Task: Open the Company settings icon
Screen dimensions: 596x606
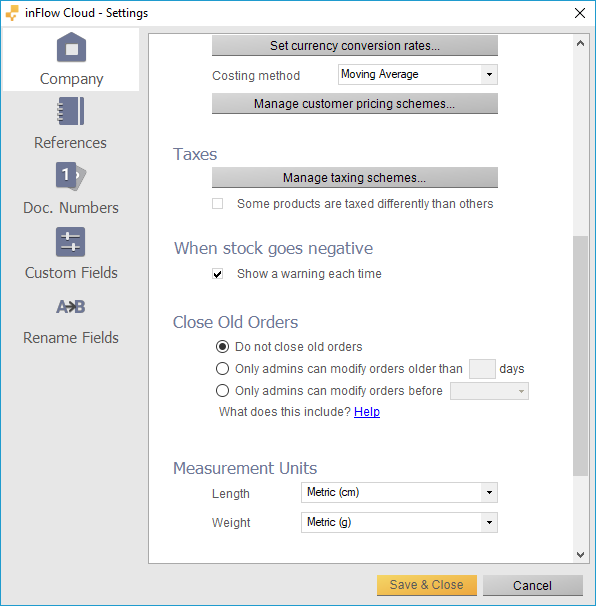Action: 71,47
